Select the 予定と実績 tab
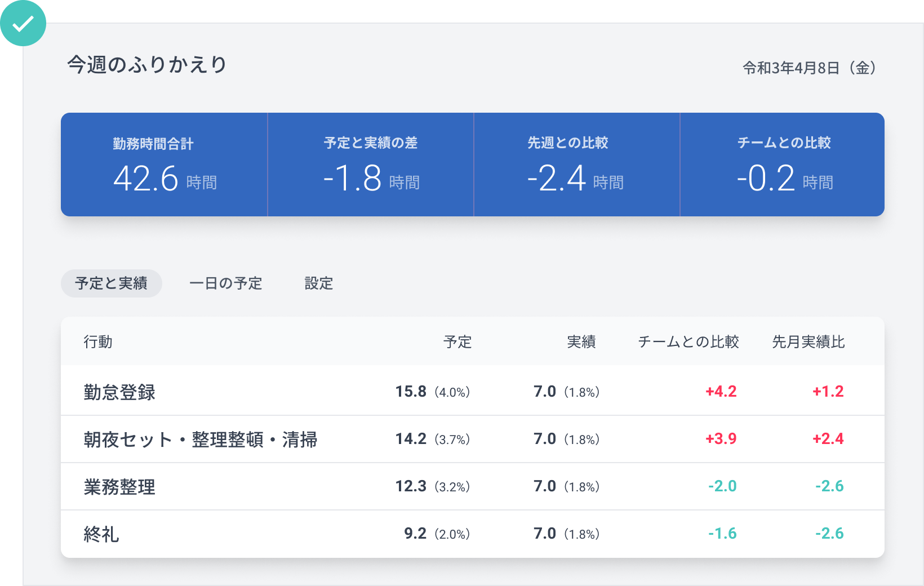The width and height of the screenshot is (924, 586). [x=111, y=283]
